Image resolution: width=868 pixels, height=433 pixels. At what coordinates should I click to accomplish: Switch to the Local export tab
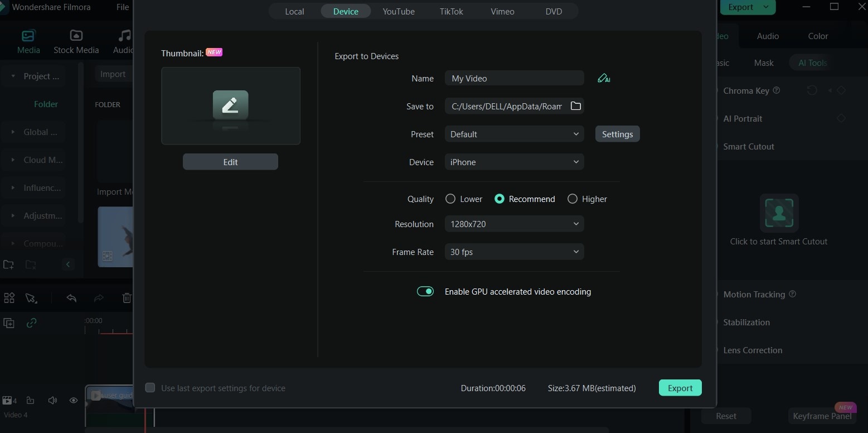click(294, 11)
